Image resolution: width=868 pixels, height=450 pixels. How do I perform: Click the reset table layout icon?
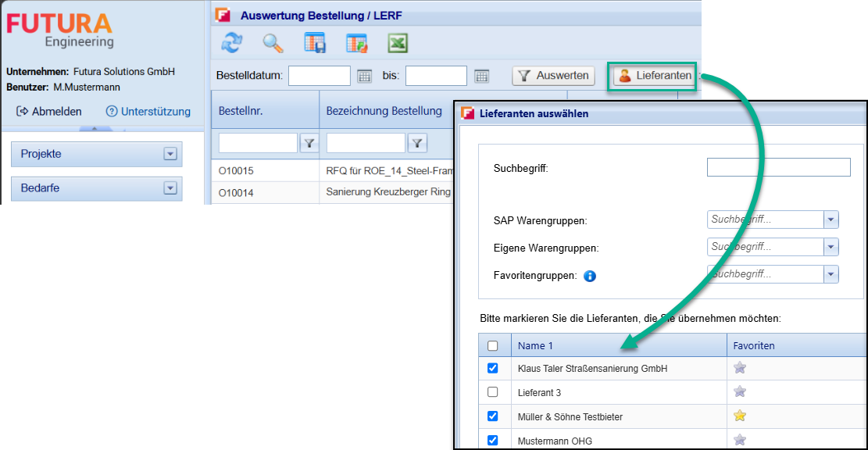pyautogui.click(x=356, y=43)
